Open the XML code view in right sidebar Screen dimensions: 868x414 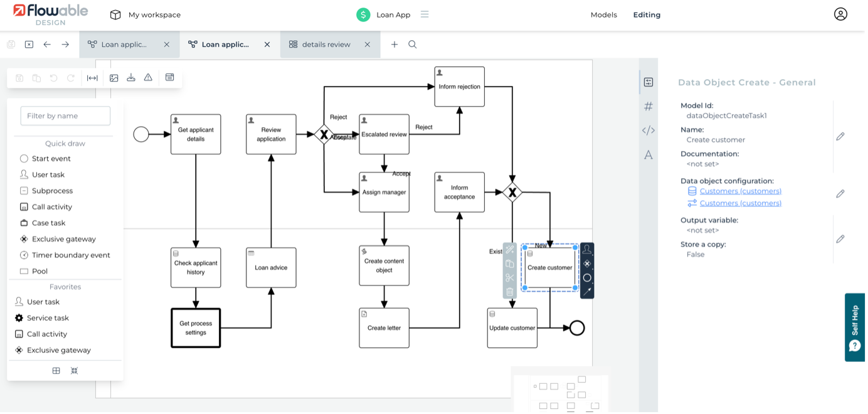click(648, 130)
